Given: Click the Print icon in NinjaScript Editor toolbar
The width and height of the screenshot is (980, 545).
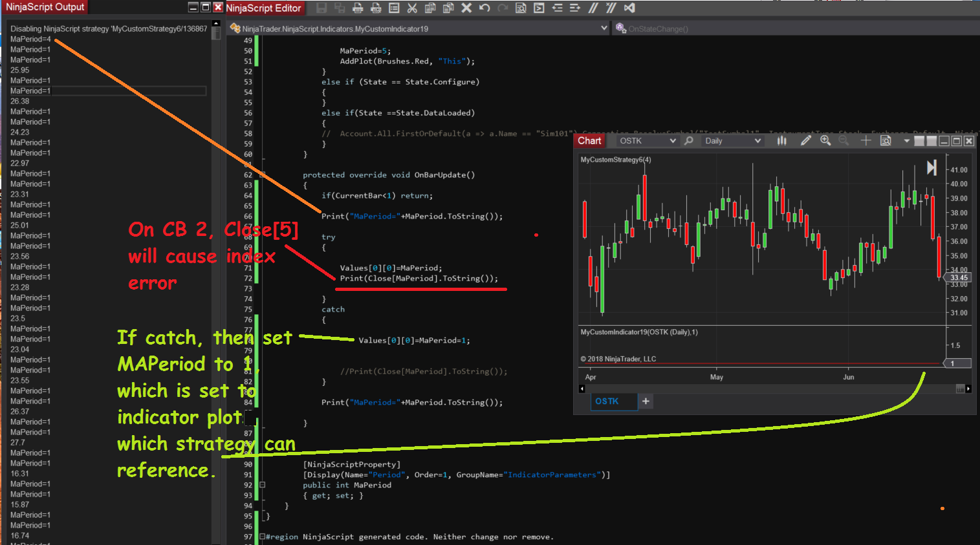Looking at the screenshot, I should click(x=358, y=8).
